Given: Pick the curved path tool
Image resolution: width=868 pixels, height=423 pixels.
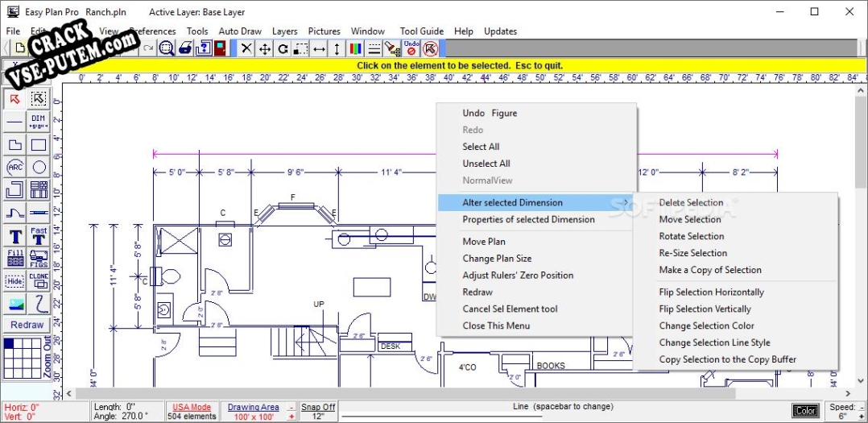Looking at the screenshot, I should (15, 212).
